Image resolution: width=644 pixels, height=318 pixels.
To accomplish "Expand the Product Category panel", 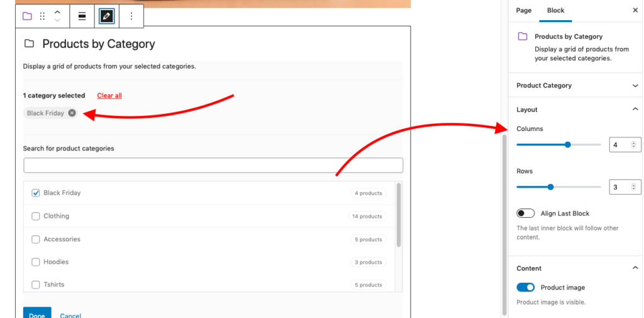I will [x=576, y=86].
